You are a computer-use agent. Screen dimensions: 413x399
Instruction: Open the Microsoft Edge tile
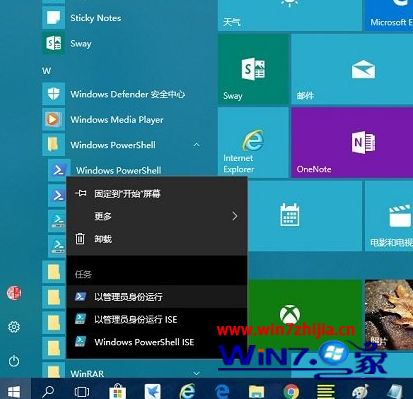coord(389,15)
